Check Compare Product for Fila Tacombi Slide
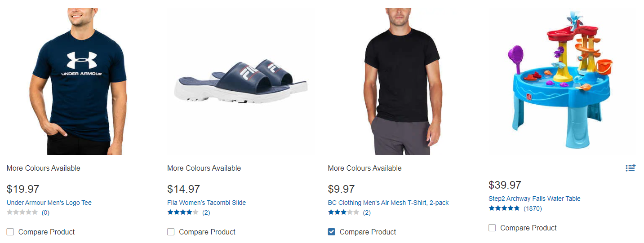Viewport: 644px width, 243px height. click(171, 232)
